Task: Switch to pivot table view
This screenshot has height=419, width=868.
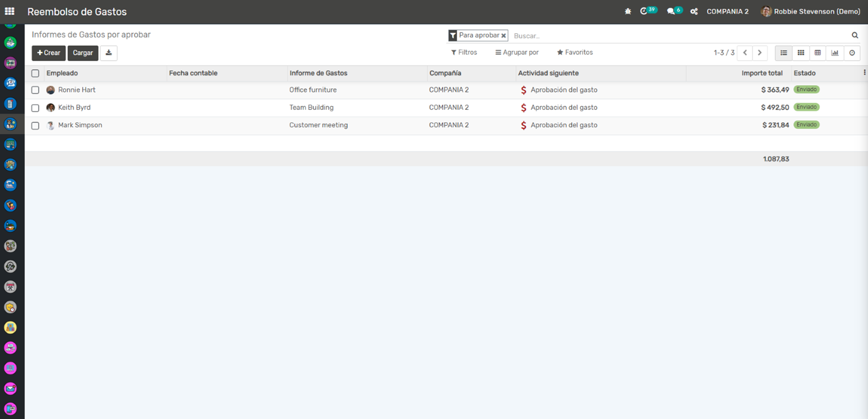Action: click(x=818, y=53)
